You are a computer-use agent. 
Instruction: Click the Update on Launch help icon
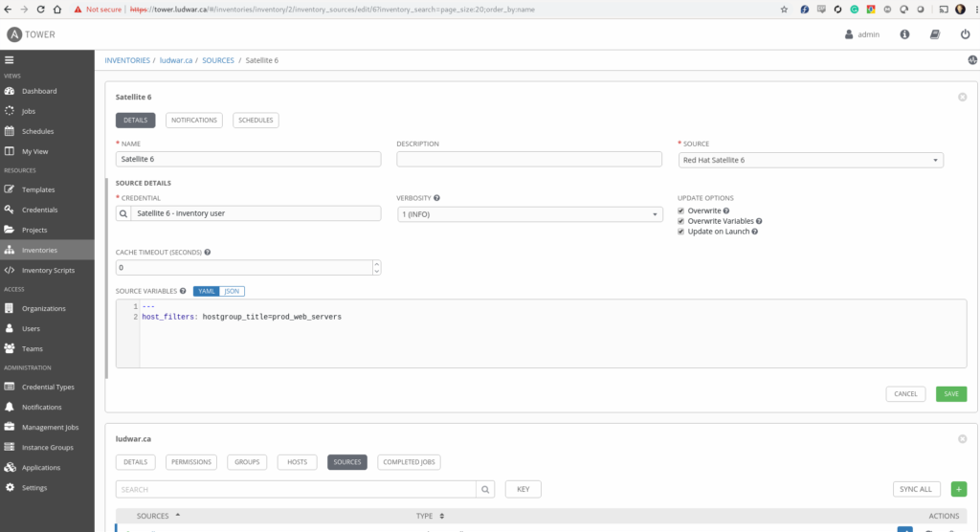754,232
